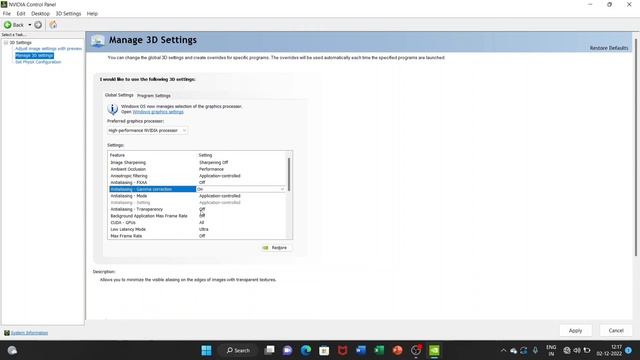Click the Restore button
The image size is (640, 360).
pyautogui.click(x=276, y=248)
